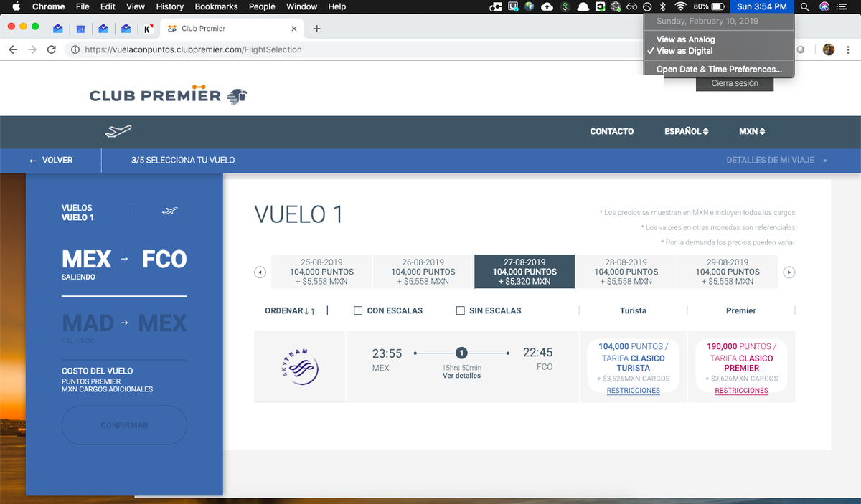Open battery status at 80%
Viewport: 861px width, 504px height.
pyautogui.click(x=709, y=6)
